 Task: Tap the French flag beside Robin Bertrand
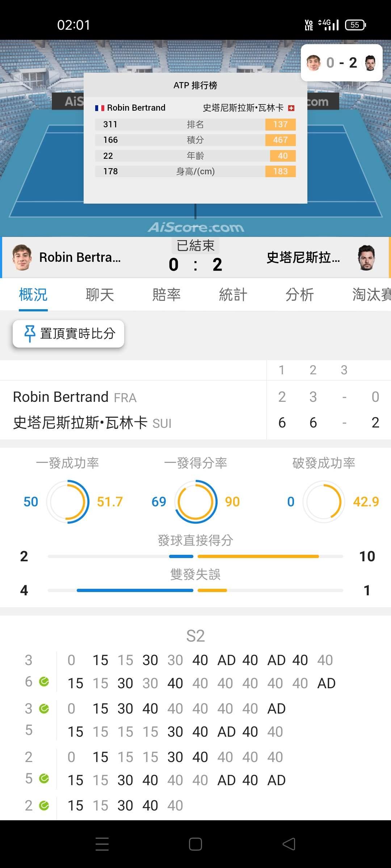tap(100, 108)
